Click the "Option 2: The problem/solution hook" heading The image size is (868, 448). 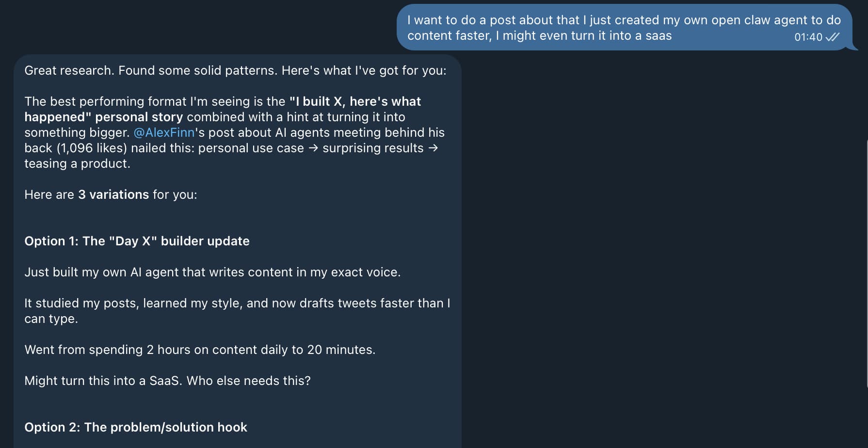tap(135, 427)
